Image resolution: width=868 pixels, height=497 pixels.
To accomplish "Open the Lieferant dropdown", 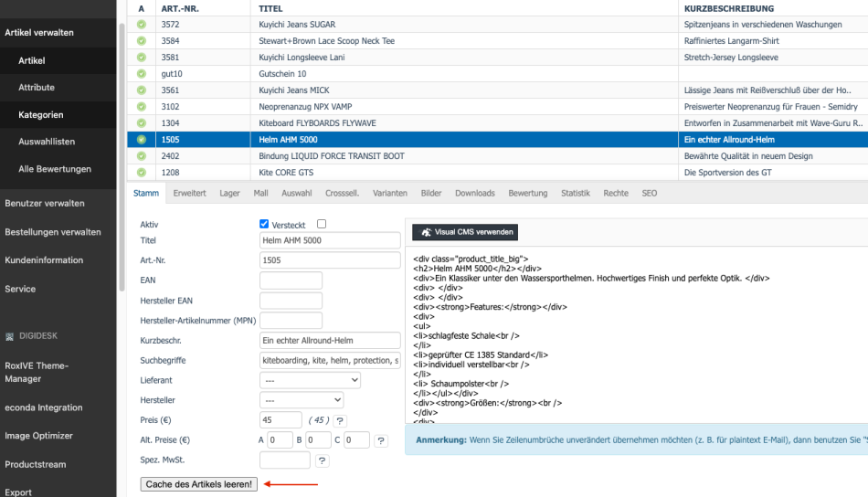I will [310, 379].
